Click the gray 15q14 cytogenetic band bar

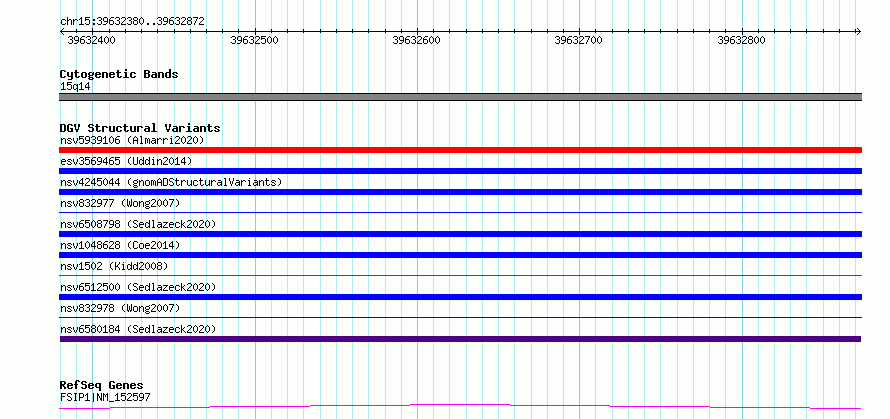pos(460,97)
